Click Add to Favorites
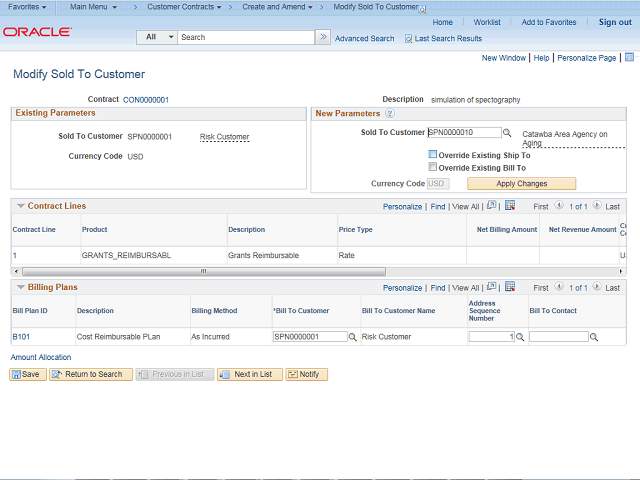This screenshot has width=640, height=480. (x=549, y=22)
